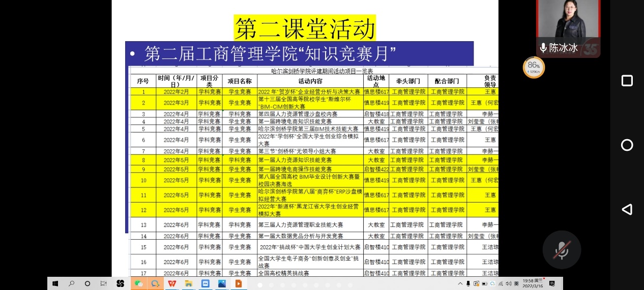The height and width of the screenshot is (290, 644).
Task: Click the screen-sharing tray icon with orange dot
Action: coord(477,283)
